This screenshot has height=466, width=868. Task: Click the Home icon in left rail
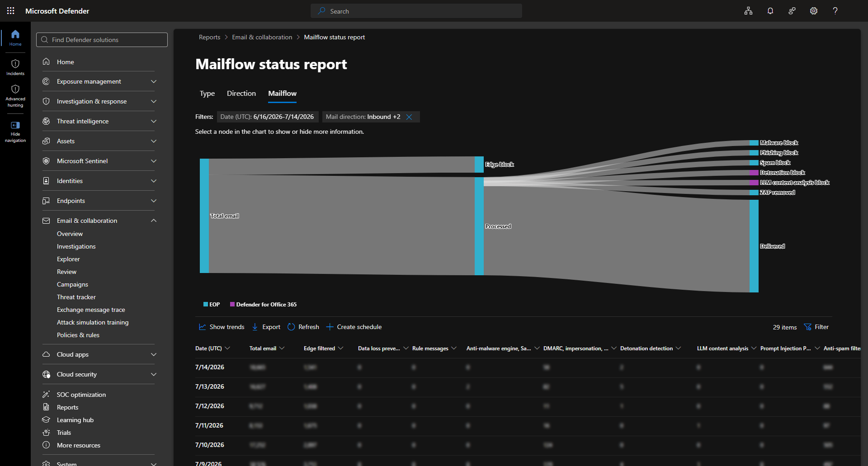point(15,34)
